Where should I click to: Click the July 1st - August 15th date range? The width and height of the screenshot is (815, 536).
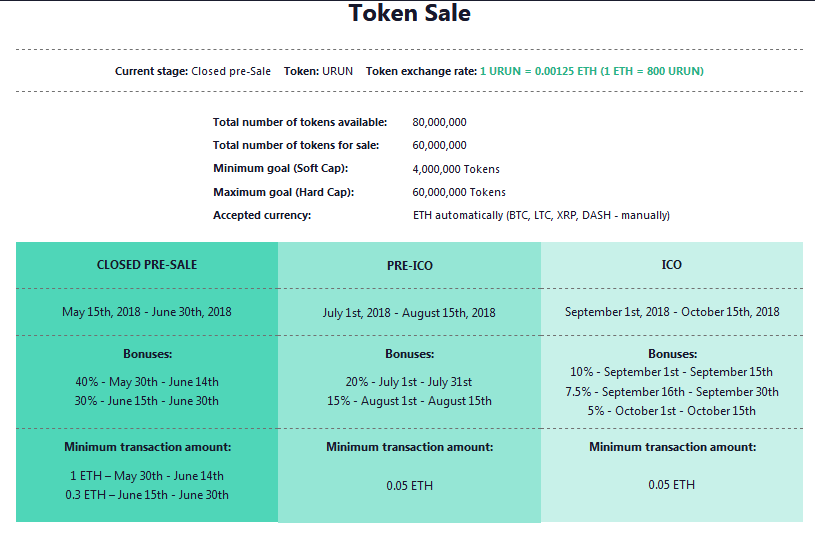click(x=409, y=313)
